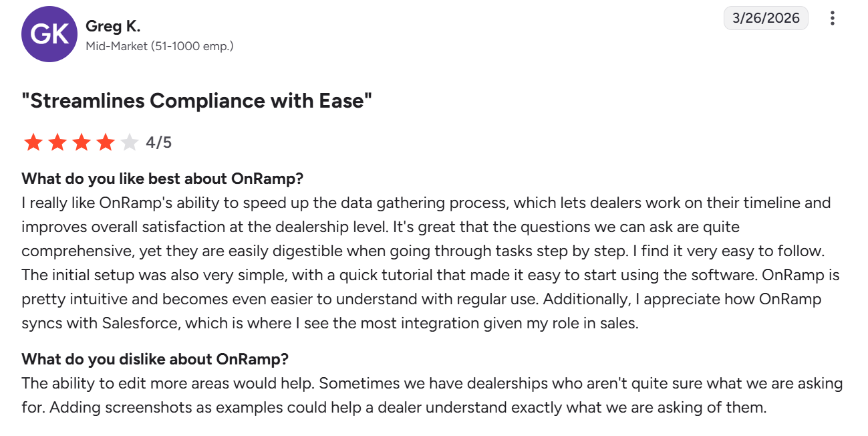Screen dimensions: 868x436
Task: Open the three-dot more options menu
Action: coord(832,19)
